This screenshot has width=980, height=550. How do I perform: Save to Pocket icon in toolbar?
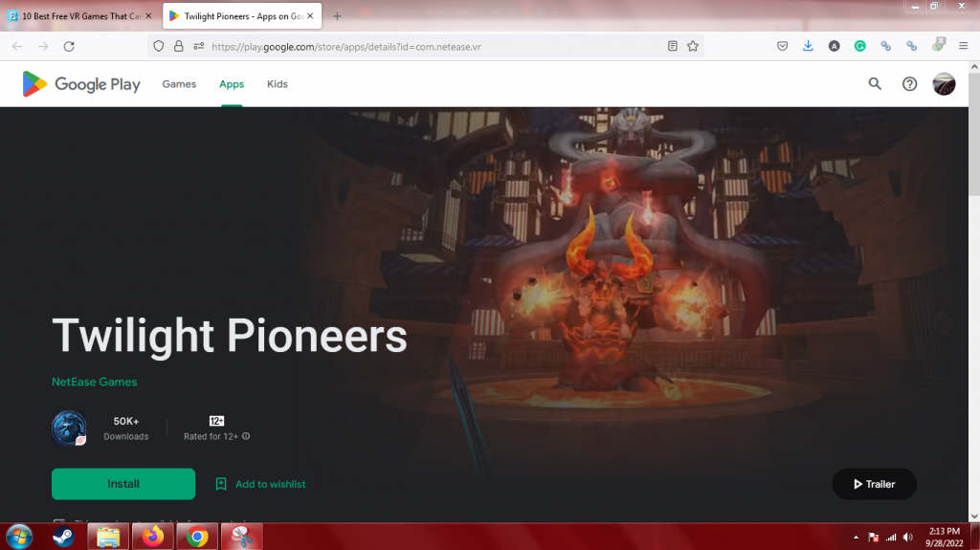pyautogui.click(x=782, y=46)
